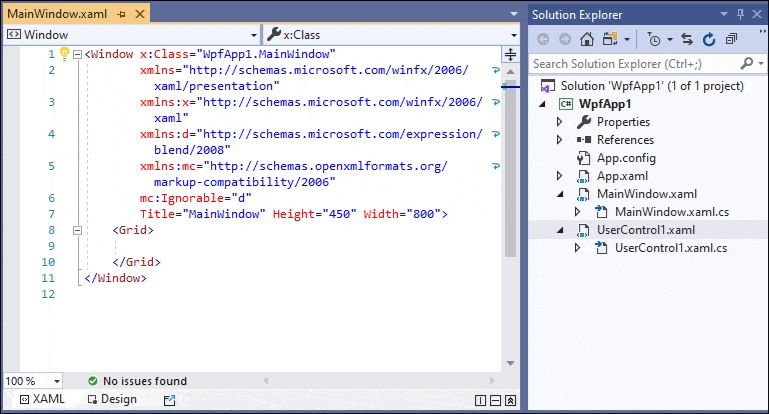Toggle the Solution Explorer auto-hide pin
Viewport: 769px width, 414px height.
pyautogui.click(x=741, y=14)
